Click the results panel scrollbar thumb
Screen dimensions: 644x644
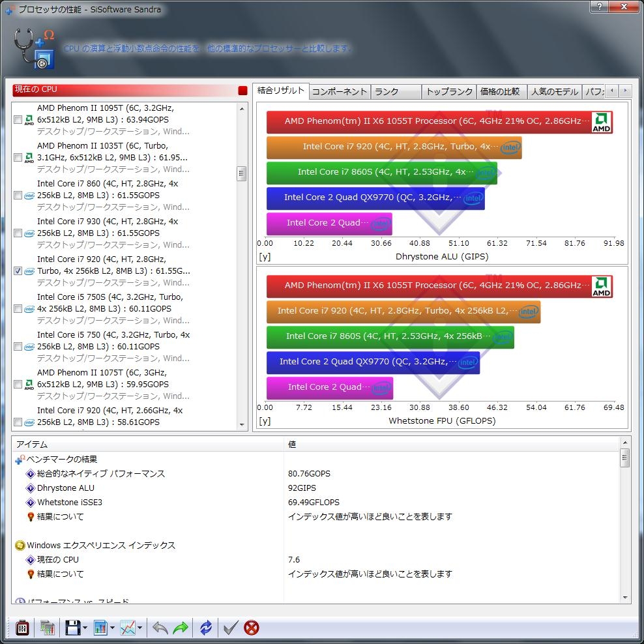(x=624, y=458)
